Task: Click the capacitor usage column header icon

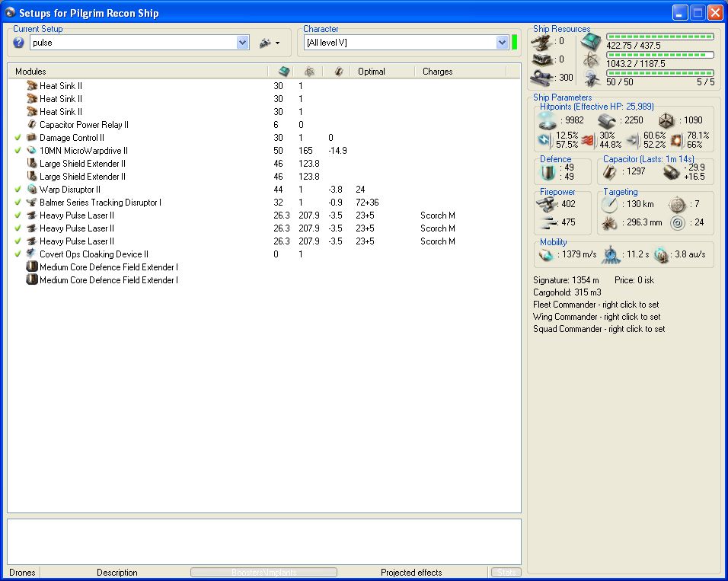Action: pos(339,72)
